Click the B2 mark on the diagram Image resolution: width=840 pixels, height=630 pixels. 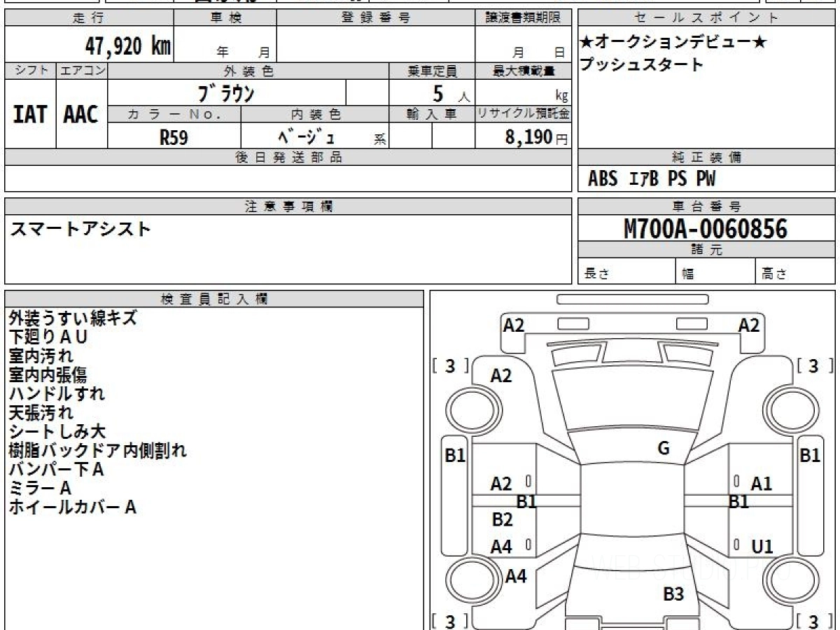coord(502,519)
